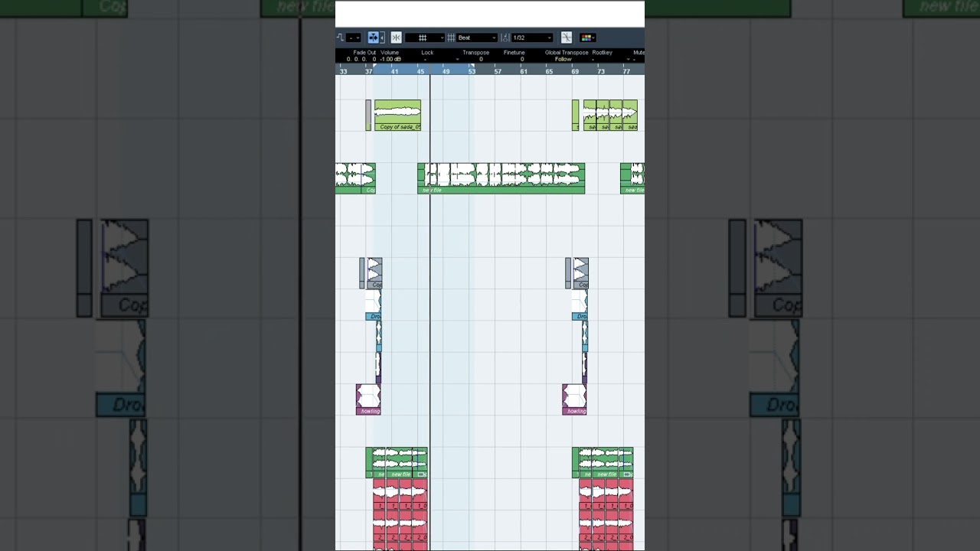Click the Fade Out value field
980x551 pixels.
click(x=361, y=59)
